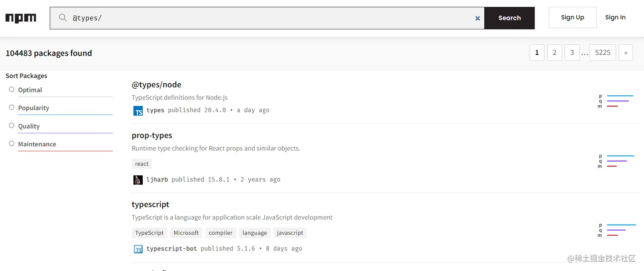The image size is (644, 271).
Task: Select the Maintenance sort option
Action: (x=12, y=143)
